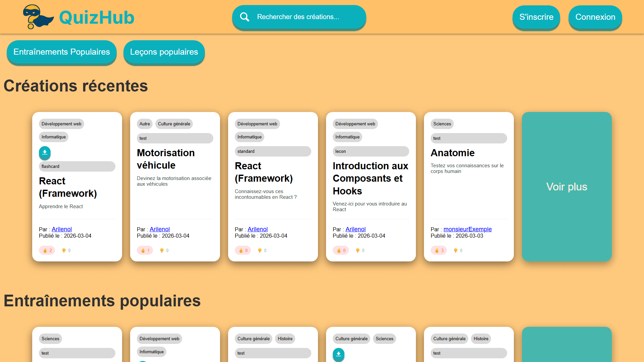Focus the Rechercher des créations search field
Viewport: 644px width, 362px height.
tap(299, 17)
